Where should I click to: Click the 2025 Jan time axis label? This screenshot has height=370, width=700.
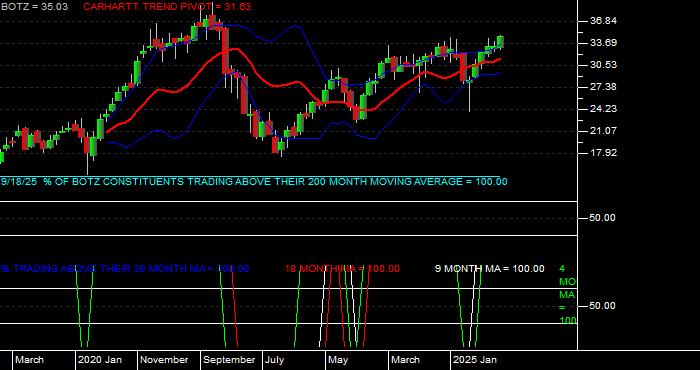475,360
